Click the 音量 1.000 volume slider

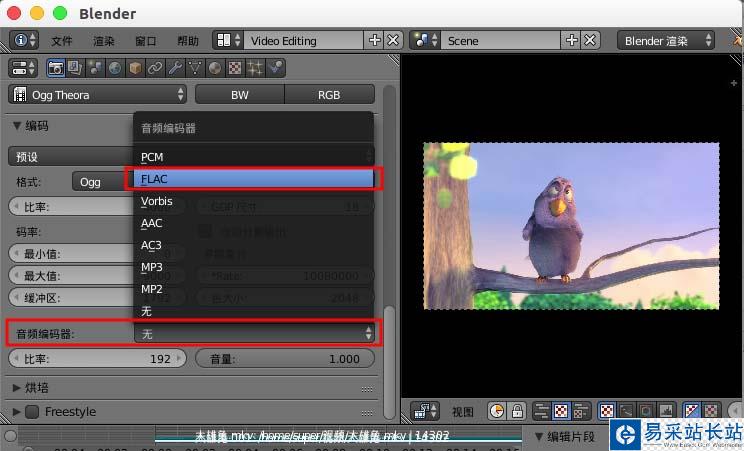click(285, 359)
